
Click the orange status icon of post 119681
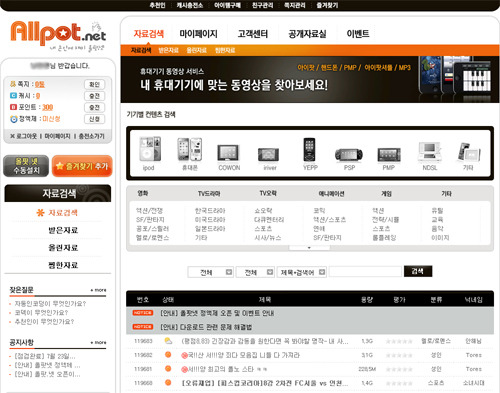(x=168, y=369)
